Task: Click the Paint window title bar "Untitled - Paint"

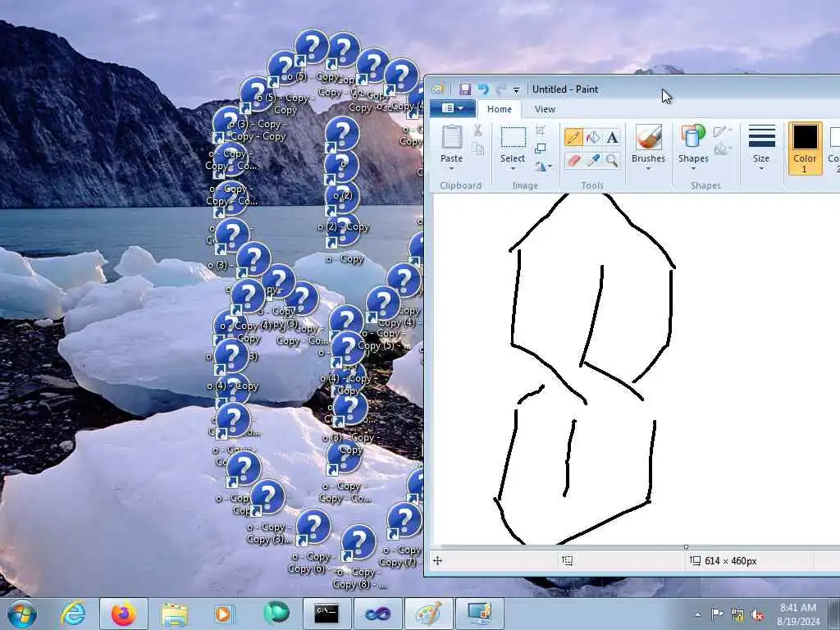Action: point(564,89)
